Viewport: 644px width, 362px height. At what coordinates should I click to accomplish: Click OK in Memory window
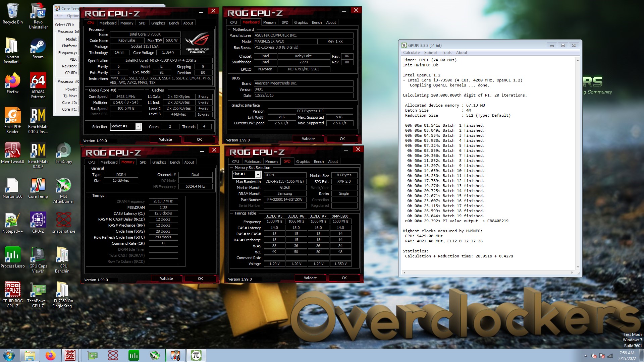[x=200, y=279]
